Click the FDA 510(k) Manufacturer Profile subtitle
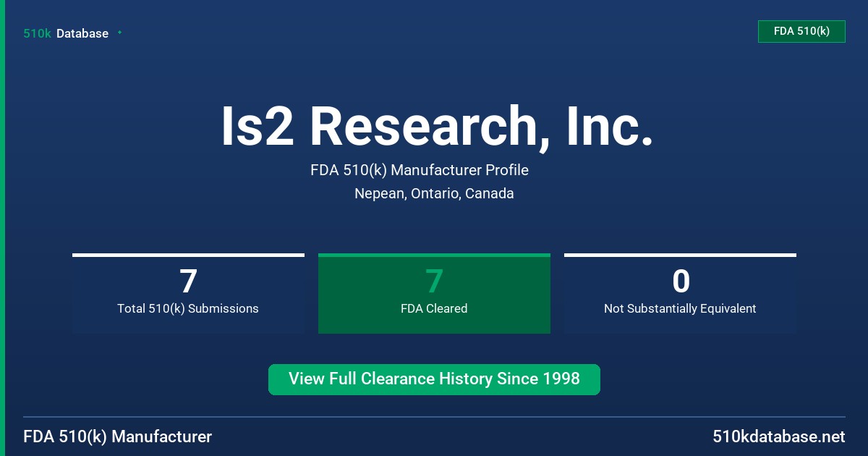The image size is (868, 456). click(420, 170)
